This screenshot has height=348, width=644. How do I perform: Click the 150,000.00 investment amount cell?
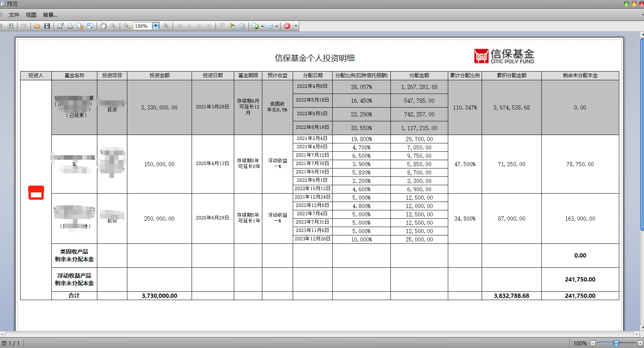(x=159, y=164)
